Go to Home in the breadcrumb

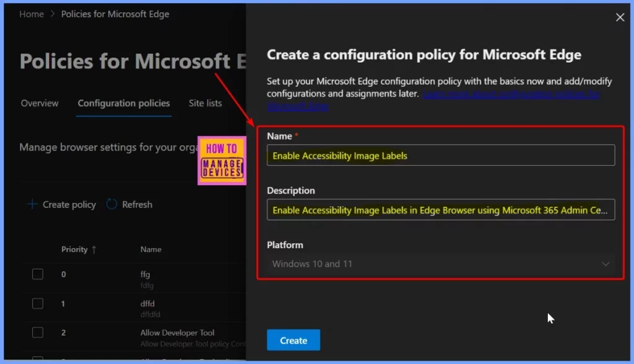point(32,14)
